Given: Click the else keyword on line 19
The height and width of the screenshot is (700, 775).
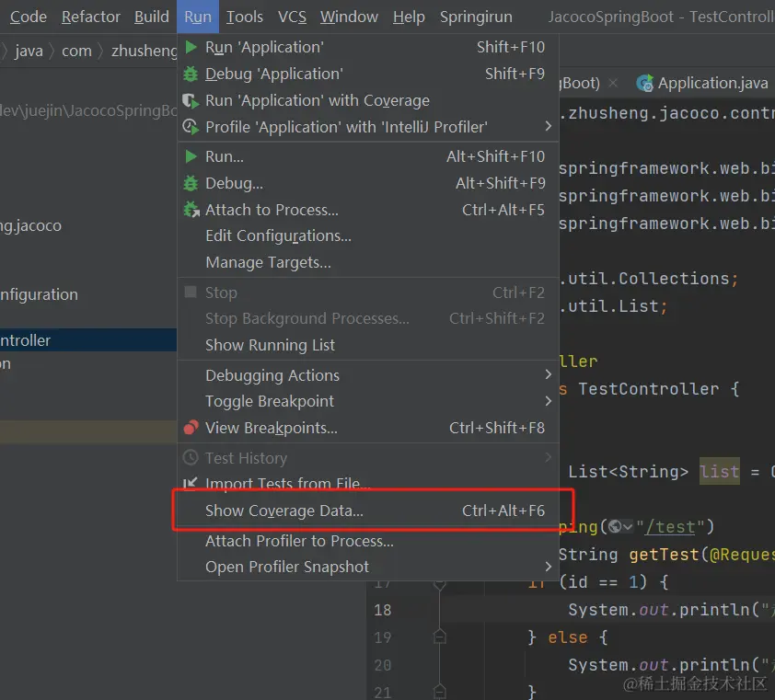Looking at the screenshot, I should (x=567, y=637).
